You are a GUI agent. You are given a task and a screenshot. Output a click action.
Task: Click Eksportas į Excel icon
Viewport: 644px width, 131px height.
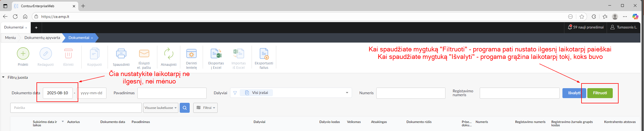[x=216, y=54]
